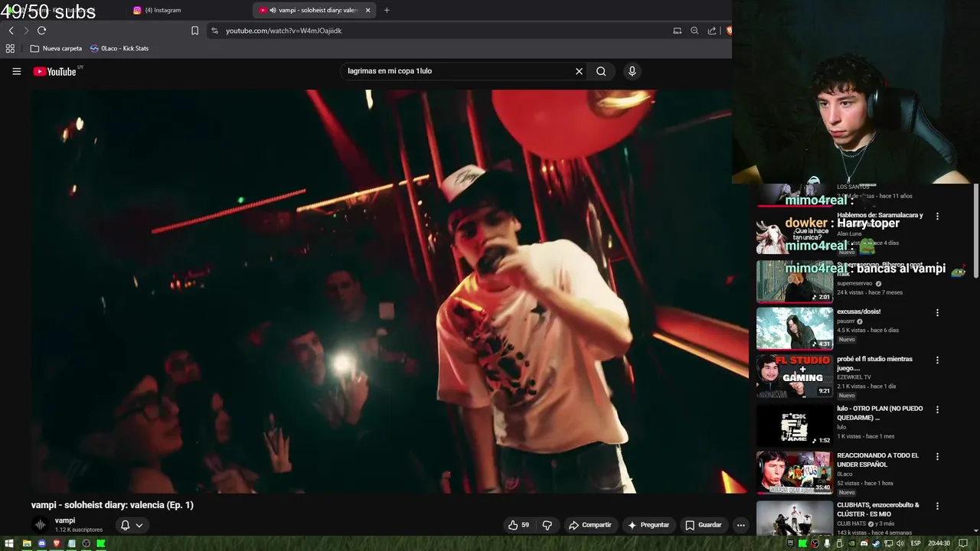Dislike the video with thumbs down
Viewport: 980px width, 551px height.
(x=547, y=525)
